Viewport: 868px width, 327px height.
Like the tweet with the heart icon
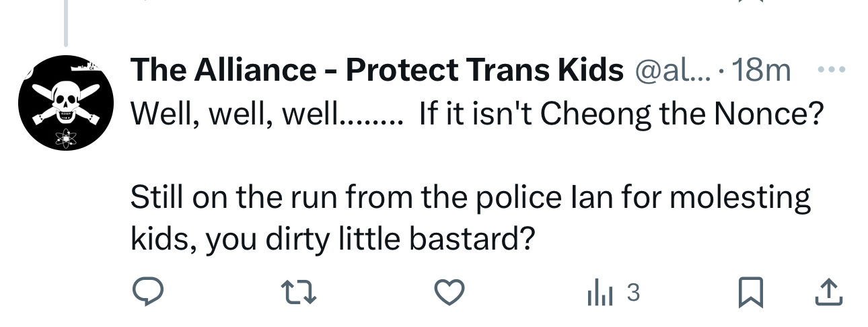pyautogui.click(x=449, y=292)
